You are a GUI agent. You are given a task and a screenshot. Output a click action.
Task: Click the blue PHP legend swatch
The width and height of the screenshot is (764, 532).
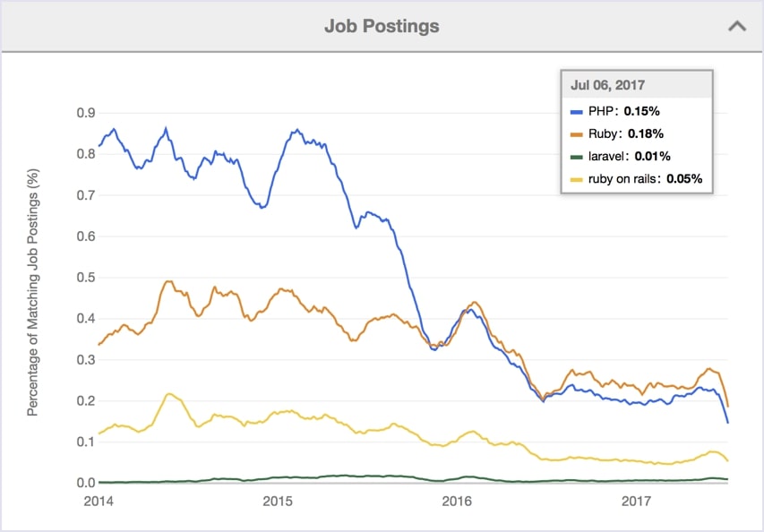(x=578, y=112)
